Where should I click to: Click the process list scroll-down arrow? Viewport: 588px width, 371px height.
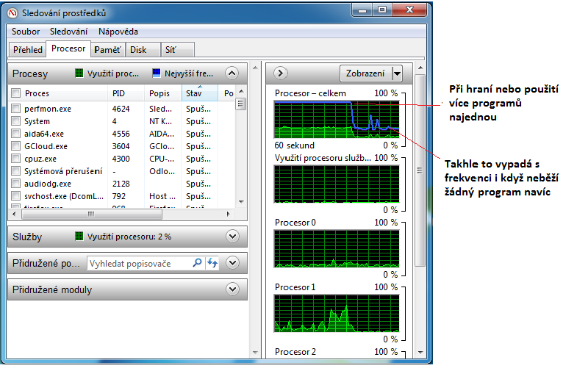(x=241, y=201)
